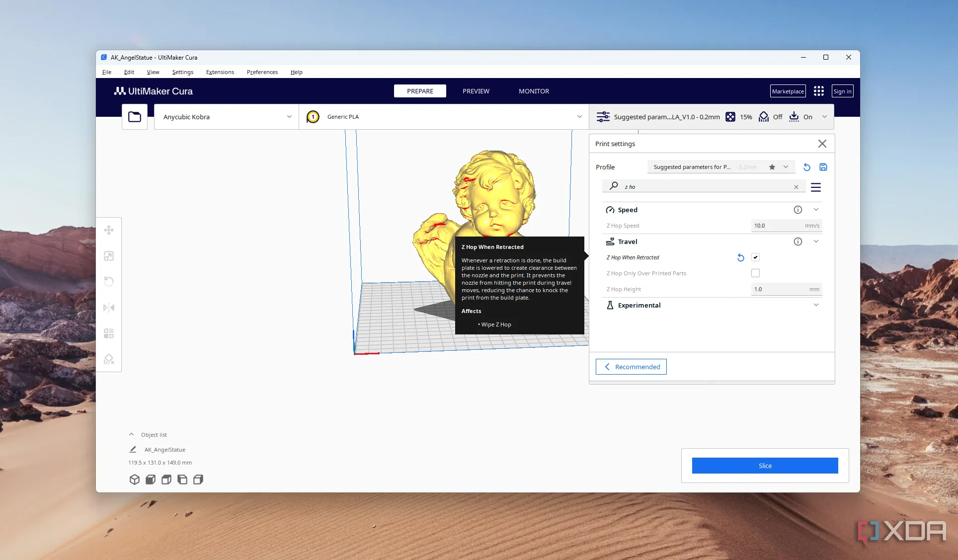Switch to 3D perspective view cube
Image resolution: width=958 pixels, height=560 pixels.
tap(134, 480)
